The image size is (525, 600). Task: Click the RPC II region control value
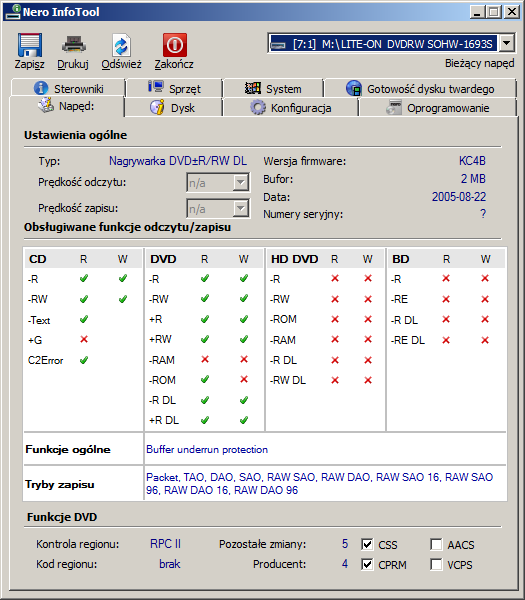click(x=165, y=544)
